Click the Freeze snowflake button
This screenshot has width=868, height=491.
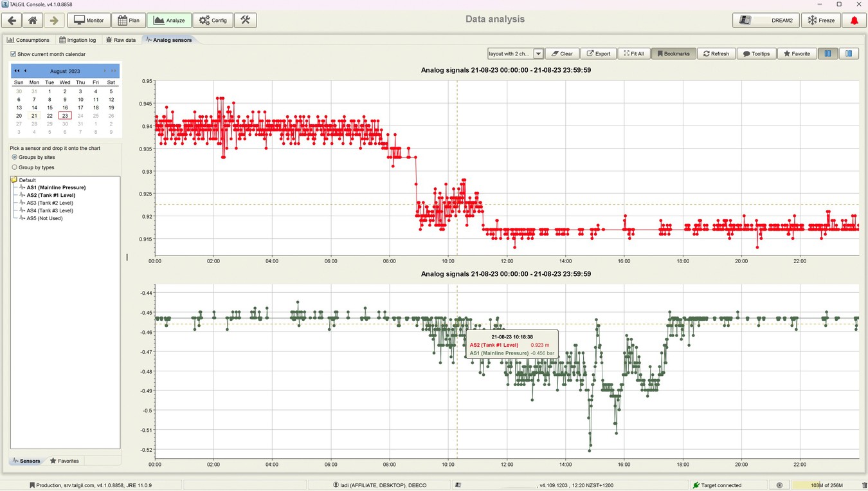pos(821,20)
